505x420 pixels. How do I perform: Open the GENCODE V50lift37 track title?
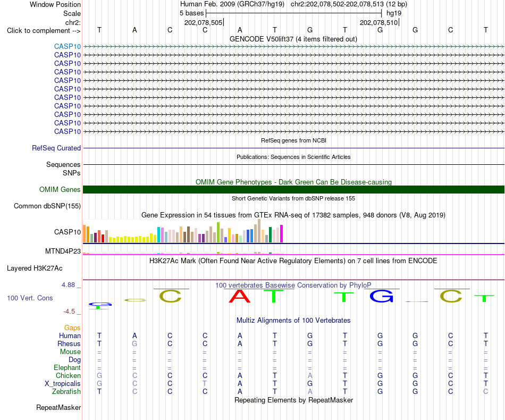(x=293, y=39)
